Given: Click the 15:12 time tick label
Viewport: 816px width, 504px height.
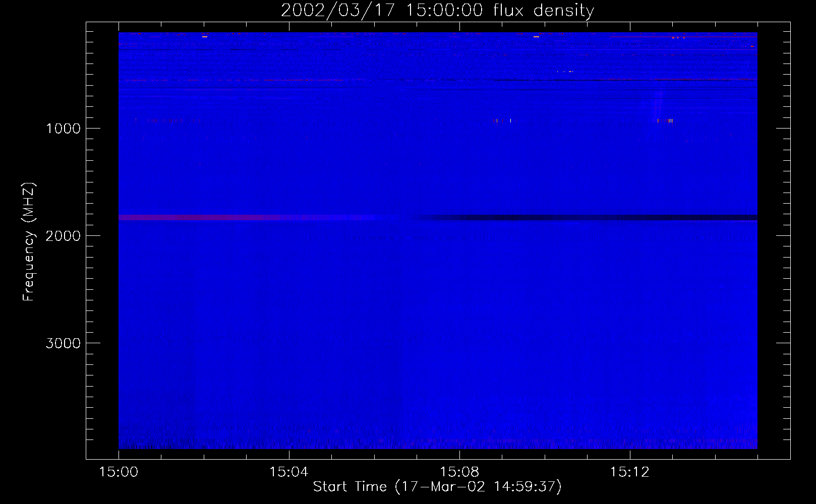Looking at the screenshot, I should click(629, 472).
